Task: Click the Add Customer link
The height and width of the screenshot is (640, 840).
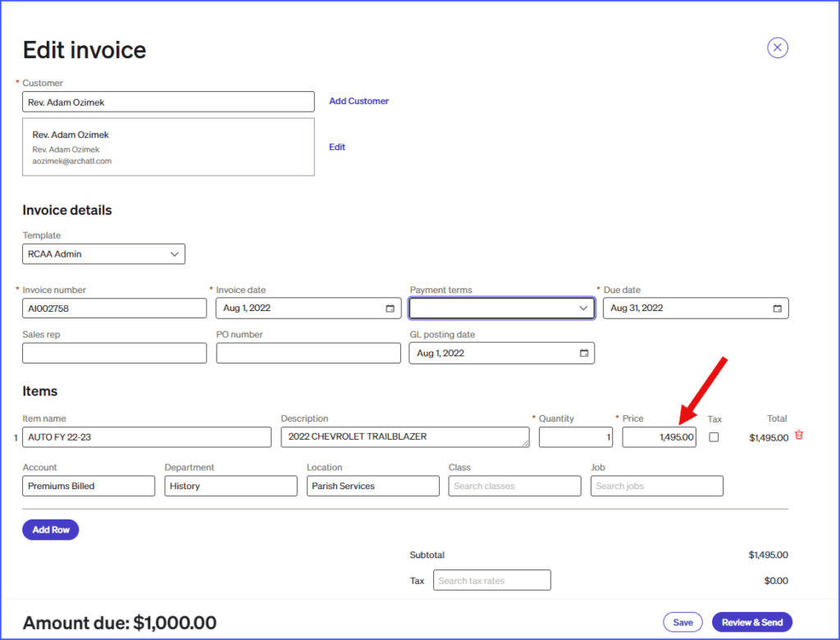Action: tap(358, 101)
